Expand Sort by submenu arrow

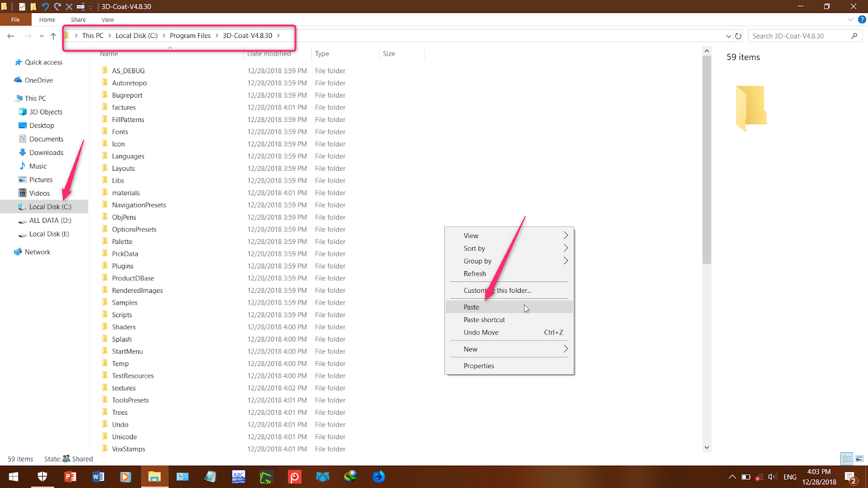(565, 248)
